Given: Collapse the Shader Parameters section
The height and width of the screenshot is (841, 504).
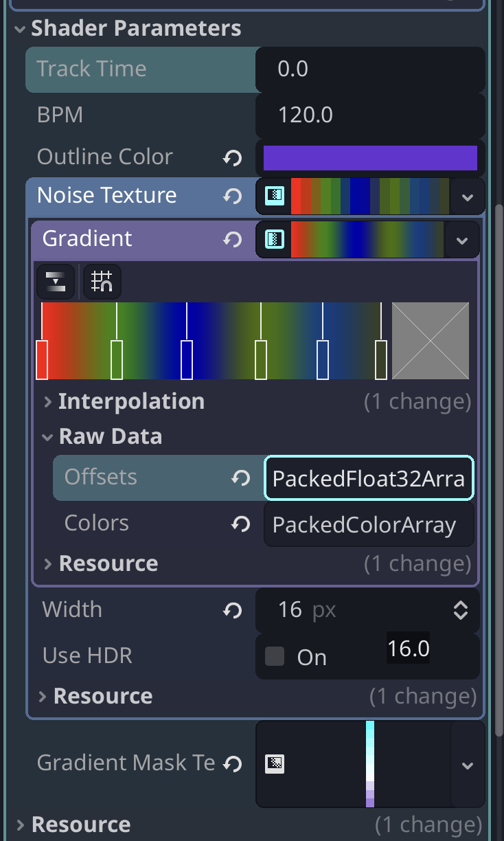Looking at the screenshot, I should [20, 29].
